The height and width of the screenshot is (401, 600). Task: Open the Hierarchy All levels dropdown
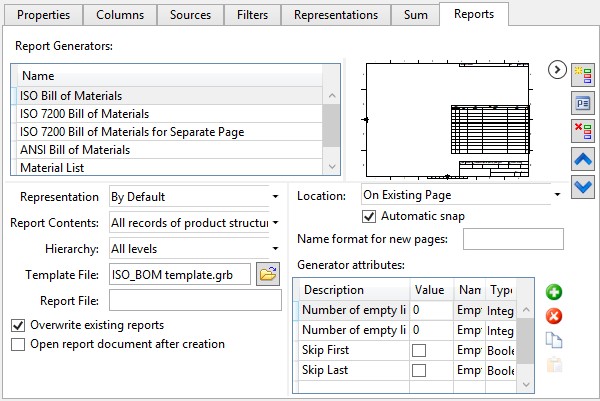click(x=194, y=249)
